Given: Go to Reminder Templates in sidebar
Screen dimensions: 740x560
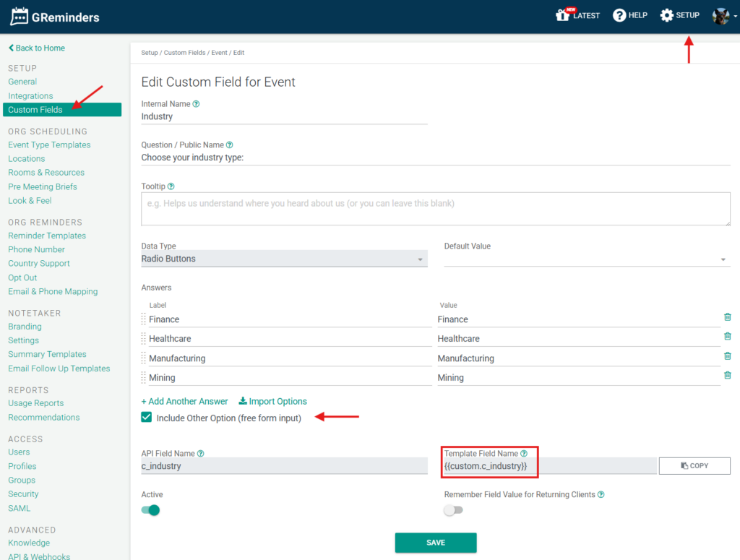Looking at the screenshot, I should coord(47,236).
